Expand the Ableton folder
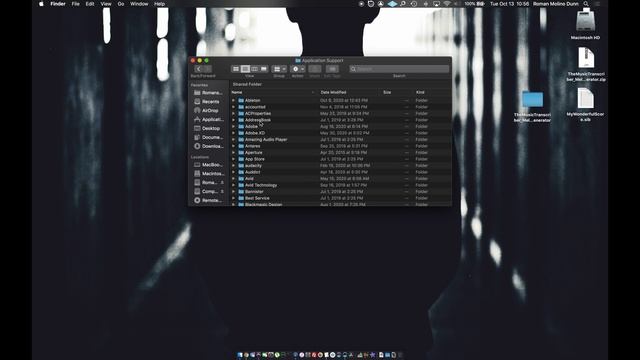640x360 pixels. tap(234, 100)
